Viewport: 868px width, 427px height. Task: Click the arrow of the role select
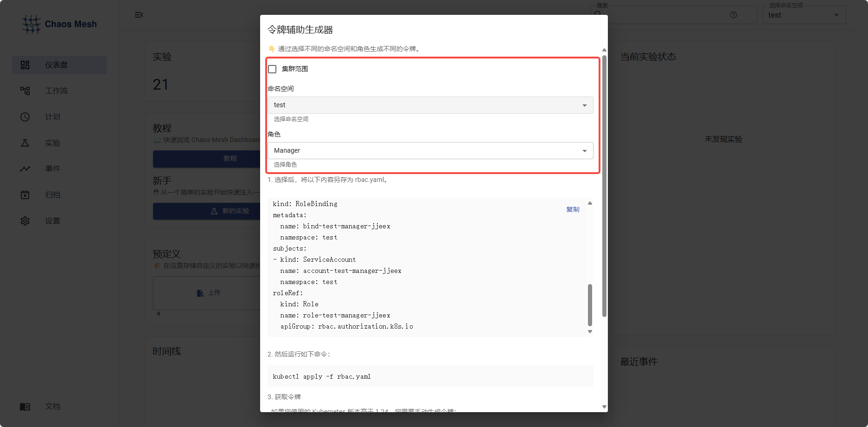[584, 151]
